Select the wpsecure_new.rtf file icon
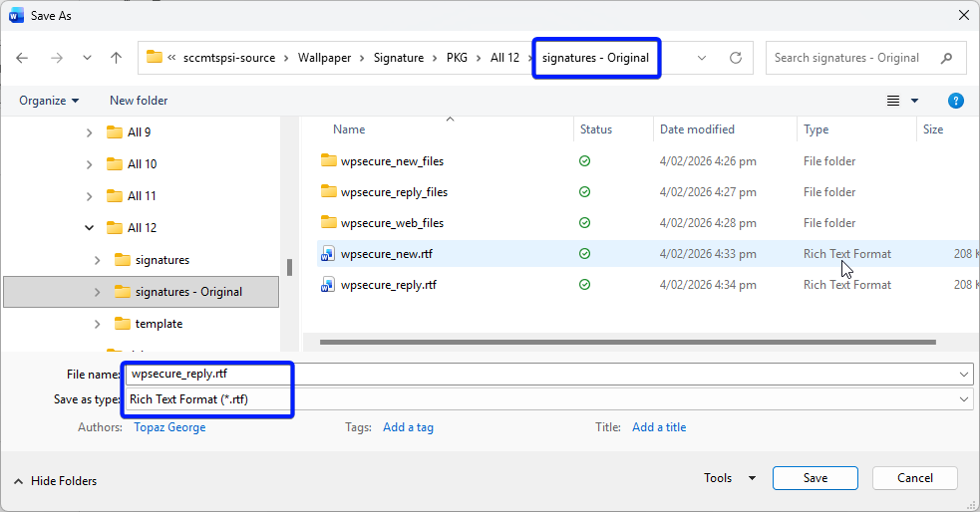This screenshot has width=980, height=512. [327, 254]
